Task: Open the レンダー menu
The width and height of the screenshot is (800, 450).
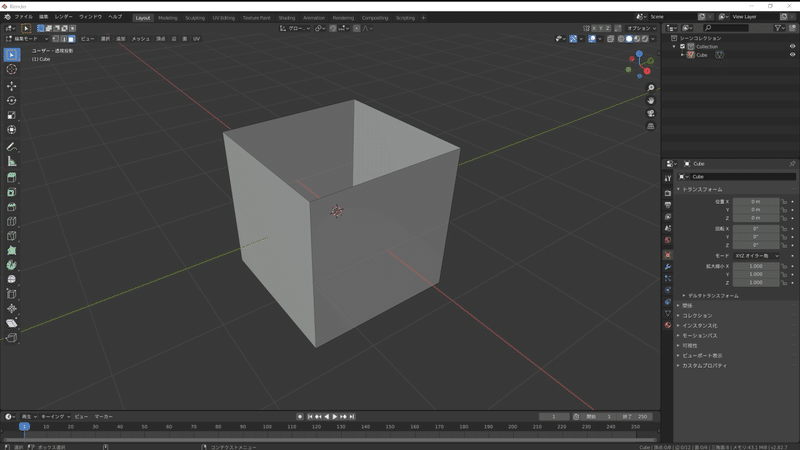Action: 63,17
